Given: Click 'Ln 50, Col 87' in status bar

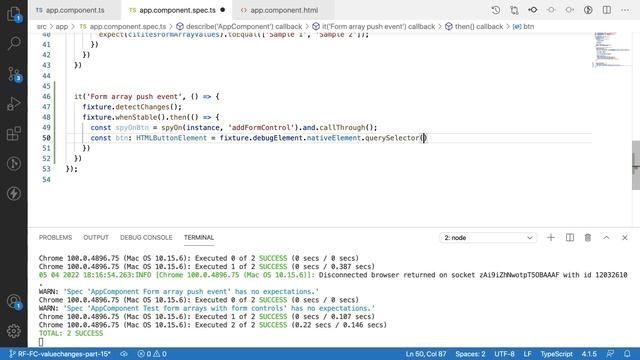Looking at the screenshot, I should point(426,354).
